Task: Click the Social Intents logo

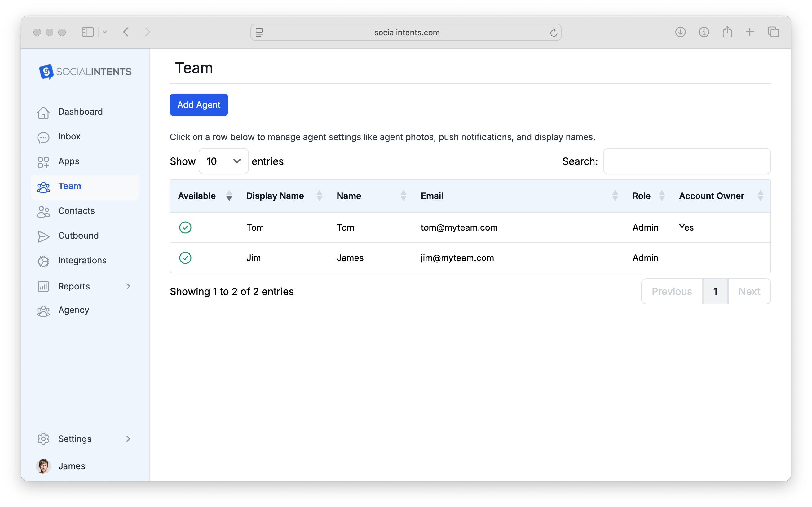Action: click(85, 71)
